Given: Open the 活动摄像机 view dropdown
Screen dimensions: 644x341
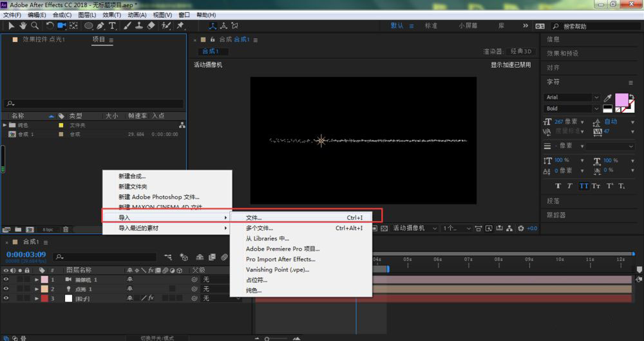Looking at the screenshot, I should (x=415, y=228).
